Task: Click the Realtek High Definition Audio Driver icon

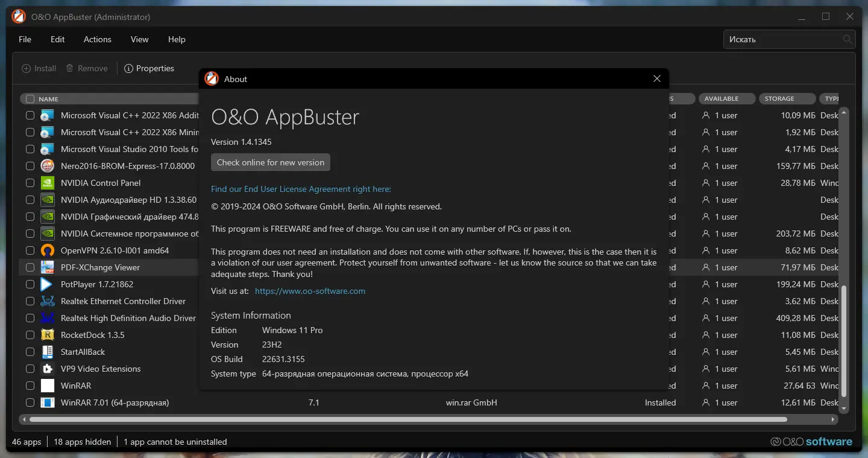Action: point(48,318)
